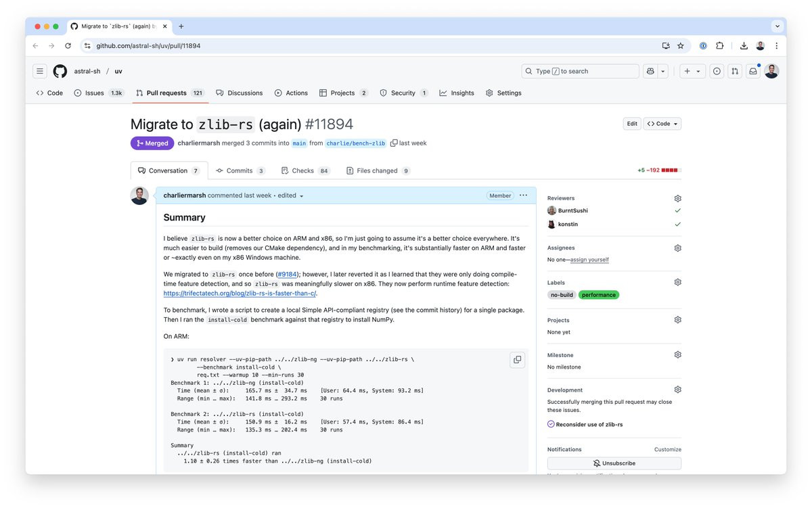The height and width of the screenshot is (508, 812).
Task: Go back with browser back arrow
Action: [36, 46]
